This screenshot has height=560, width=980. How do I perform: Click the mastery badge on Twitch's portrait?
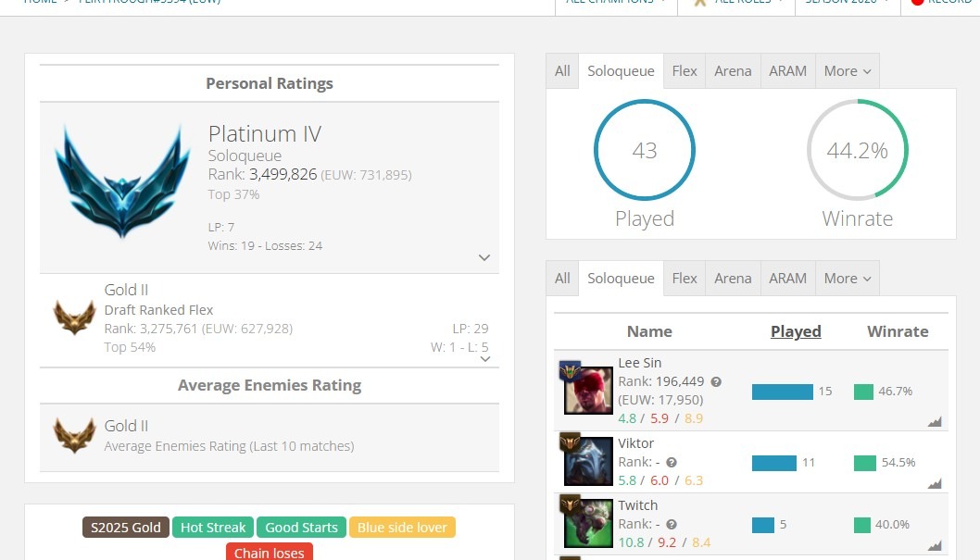coord(570,504)
